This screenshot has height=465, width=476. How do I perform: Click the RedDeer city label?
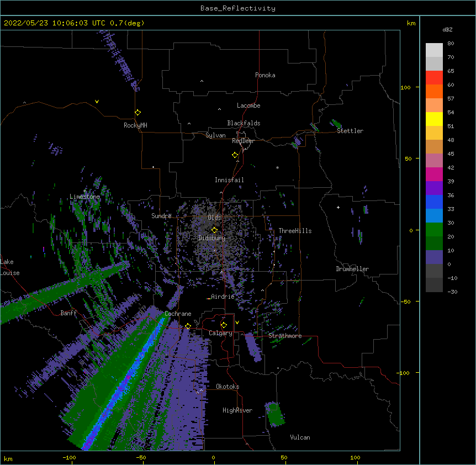(243, 141)
